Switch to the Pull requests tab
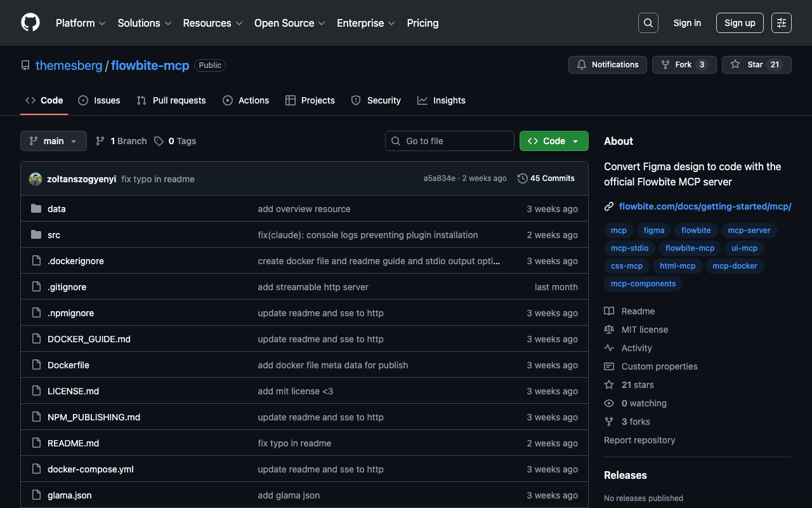Screen dimensions: 812x508 tap(171, 100)
